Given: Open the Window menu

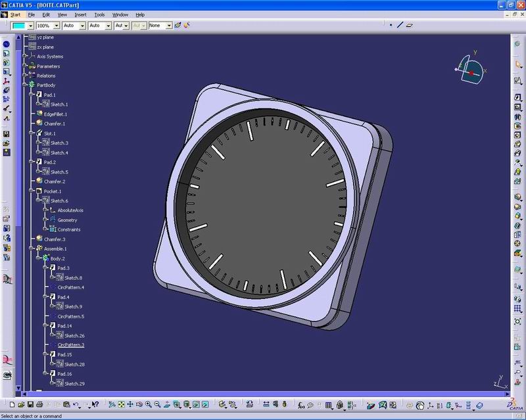Looking at the screenshot, I should 120,14.
